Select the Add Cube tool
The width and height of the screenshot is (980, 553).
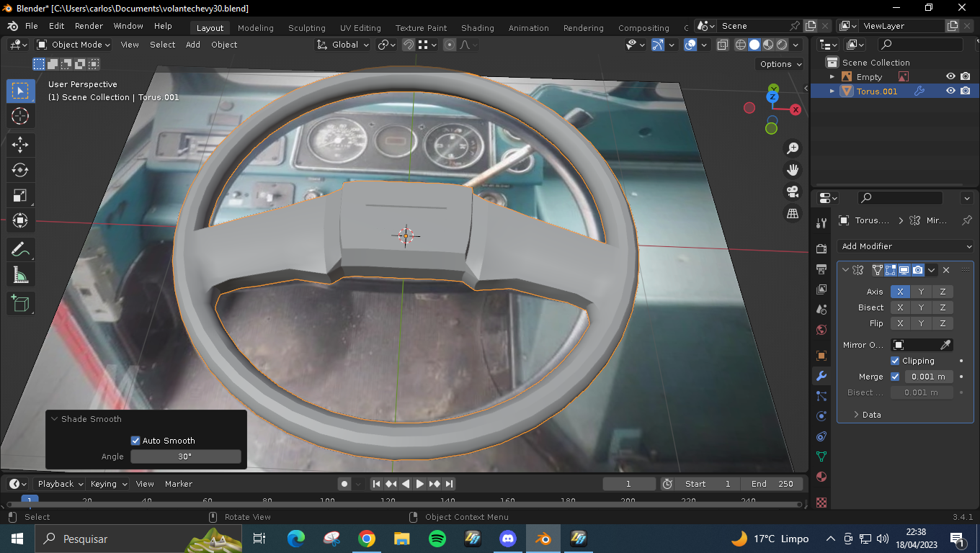click(20, 303)
